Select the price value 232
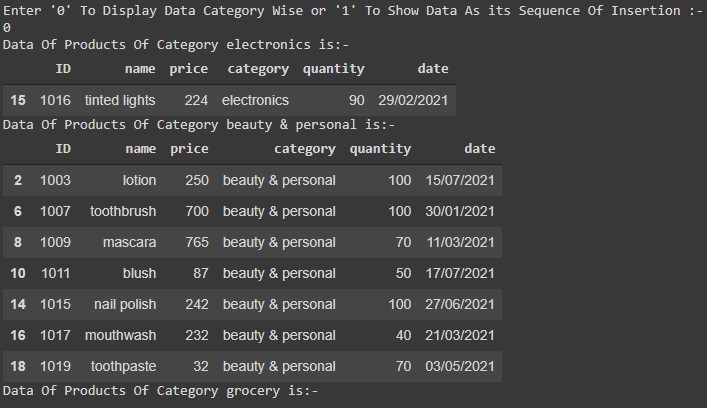The height and width of the screenshot is (408, 707). (197, 335)
